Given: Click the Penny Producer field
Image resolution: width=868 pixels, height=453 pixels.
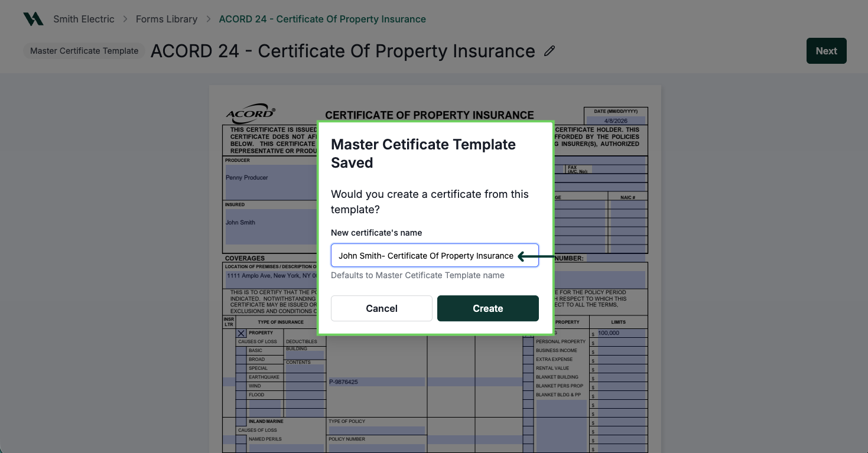Looking at the screenshot, I should click(271, 182).
